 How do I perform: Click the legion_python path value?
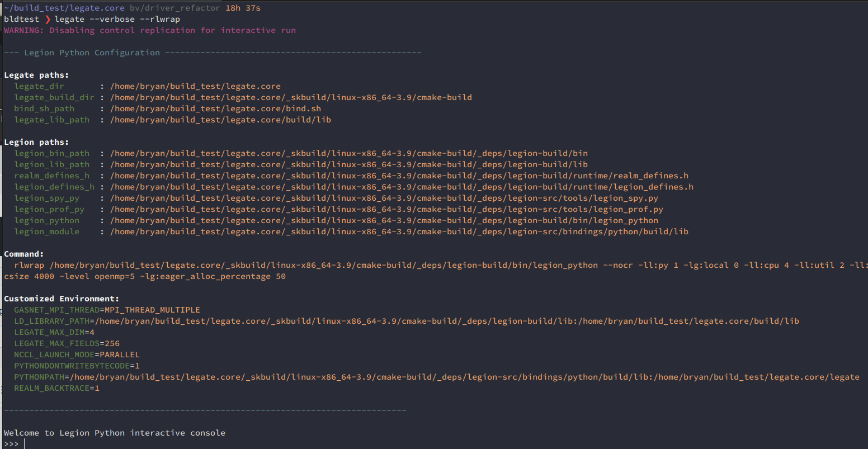[384, 220]
